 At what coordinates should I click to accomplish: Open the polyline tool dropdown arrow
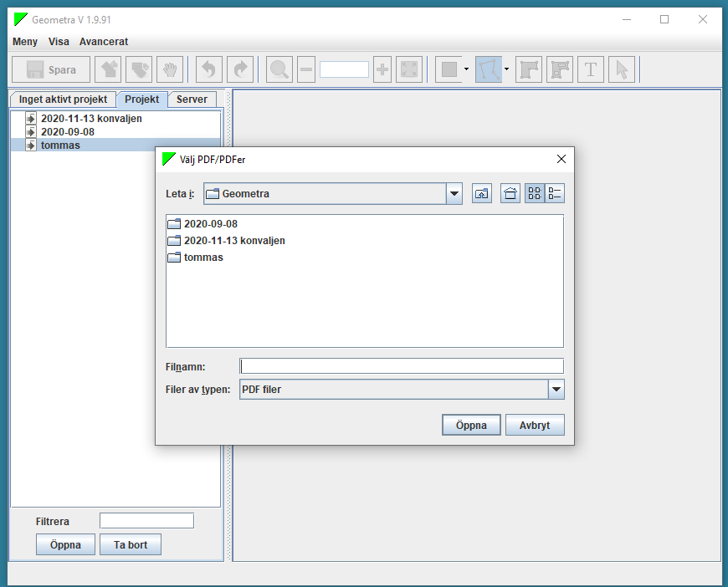coord(506,69)
